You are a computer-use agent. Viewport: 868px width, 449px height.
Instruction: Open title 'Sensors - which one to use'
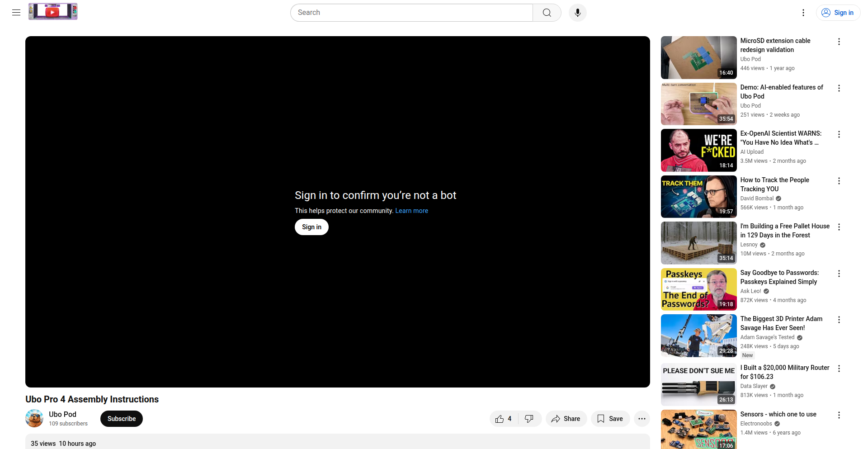click(x=778, y=414)
